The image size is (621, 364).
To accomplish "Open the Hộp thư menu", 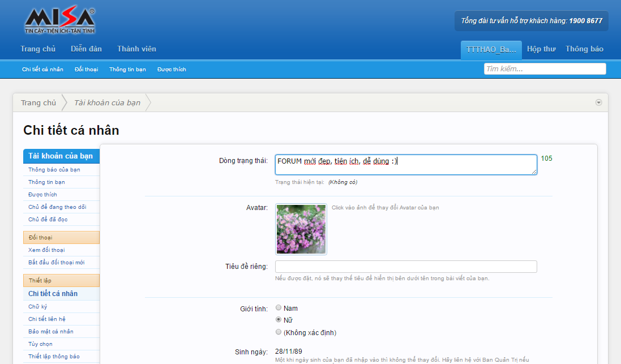I will coord(541,49).
